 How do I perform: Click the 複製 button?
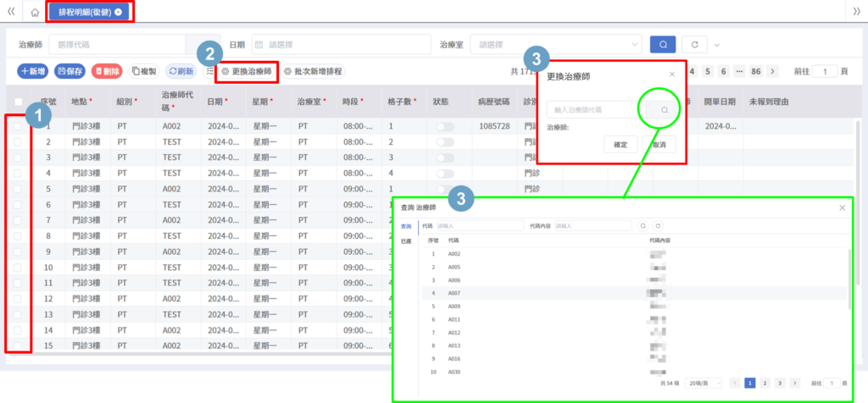(x=144, y=71)
